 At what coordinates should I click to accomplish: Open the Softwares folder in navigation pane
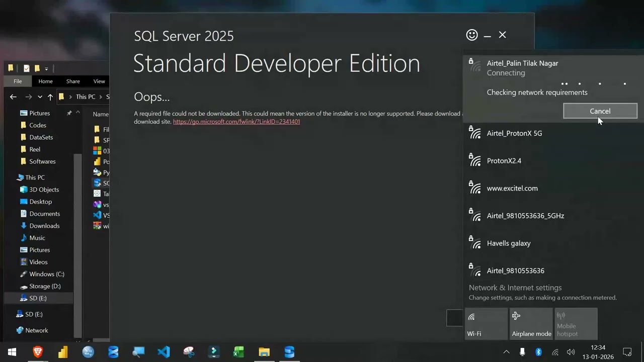coord(42,161)
